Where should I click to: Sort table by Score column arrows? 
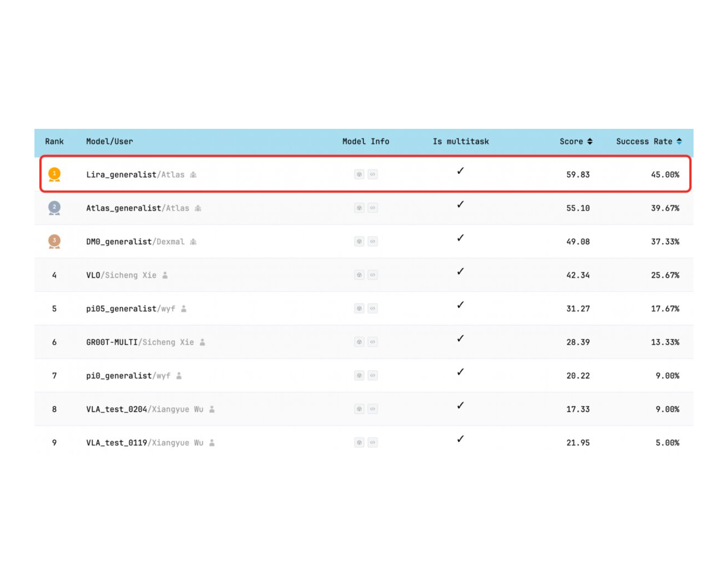pyautogui.click(x=590, y=142)
